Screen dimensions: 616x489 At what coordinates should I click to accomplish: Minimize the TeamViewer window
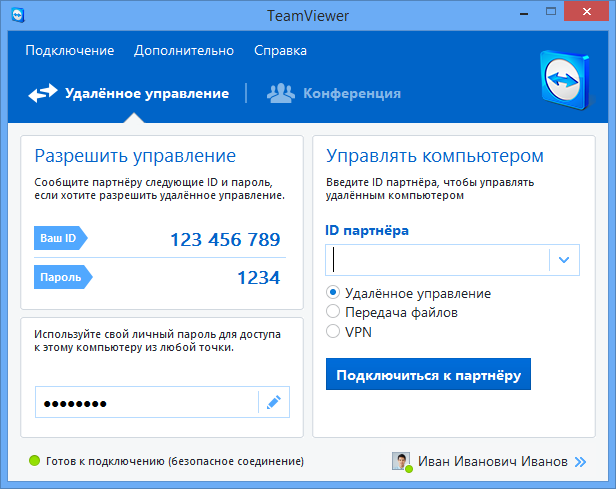[524, 14]
